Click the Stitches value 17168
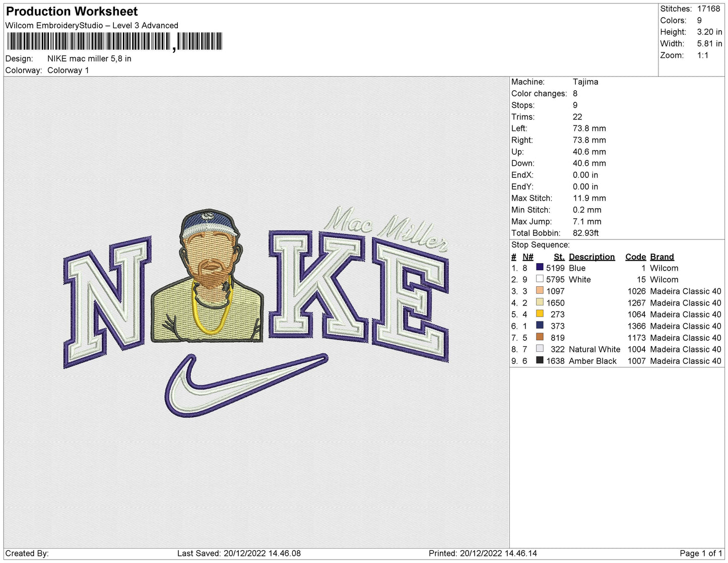 [x=708, y=9]
